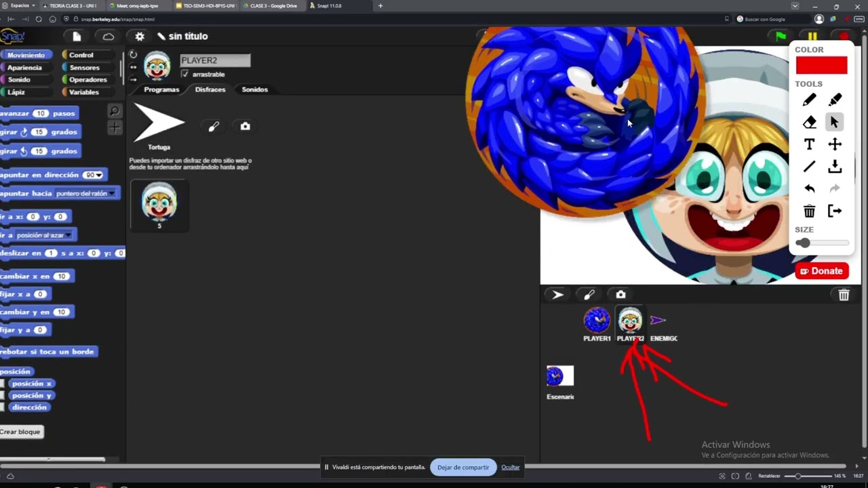
Task: Select the cursor pointer annotation tool
Action: click(x=835, y=123)
